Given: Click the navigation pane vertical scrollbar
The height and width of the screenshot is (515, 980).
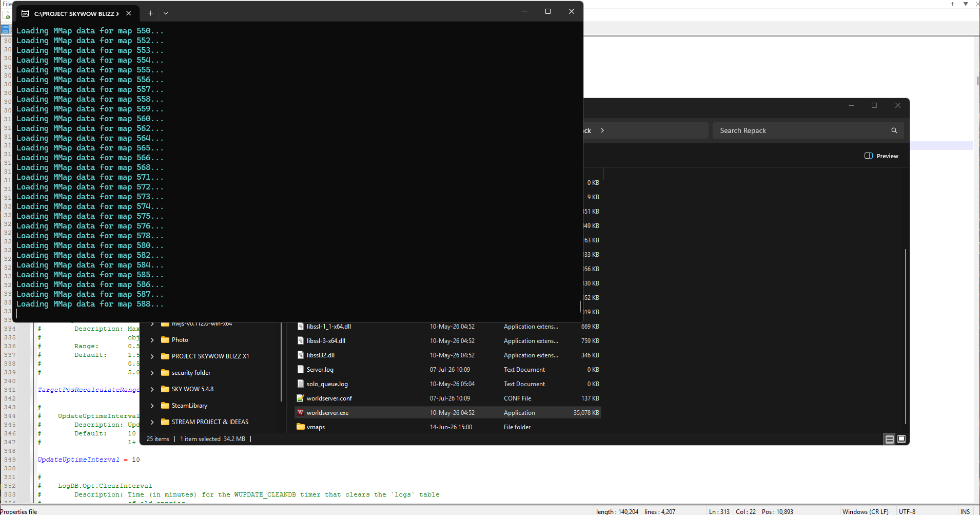Looking at the screenshot, I should point(281,362).
